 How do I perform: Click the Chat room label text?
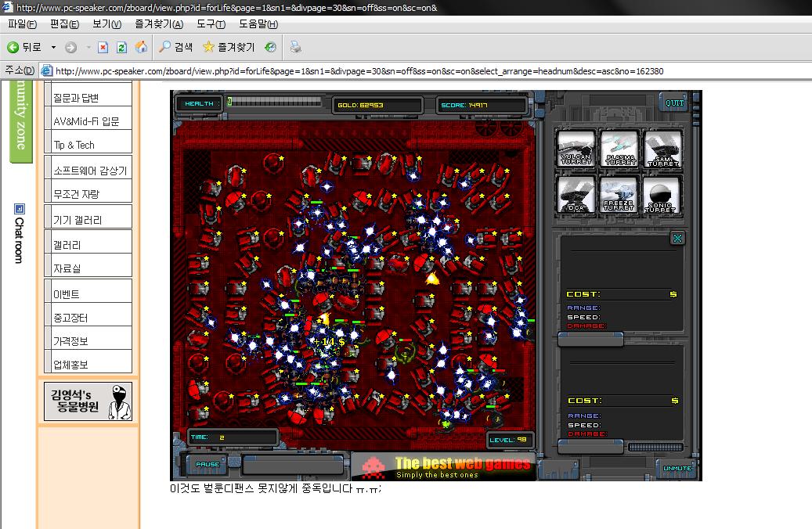point(19,240)
